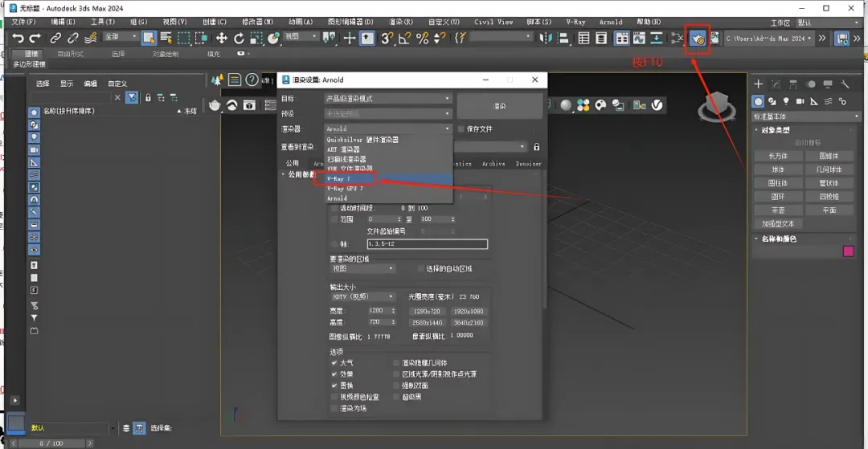Select the Lights category in command panel
The height and width of the screenshot is (449, 868).
tap(786, 101)
